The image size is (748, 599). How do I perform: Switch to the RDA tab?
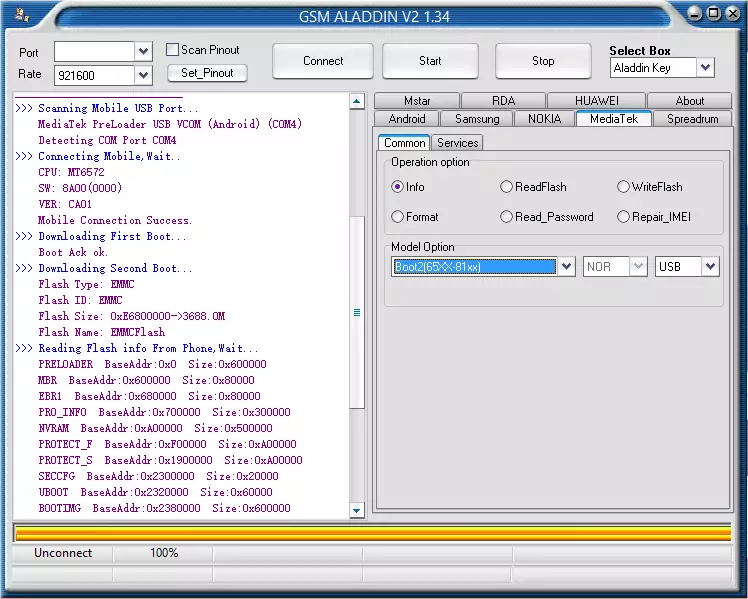point(503,101)
